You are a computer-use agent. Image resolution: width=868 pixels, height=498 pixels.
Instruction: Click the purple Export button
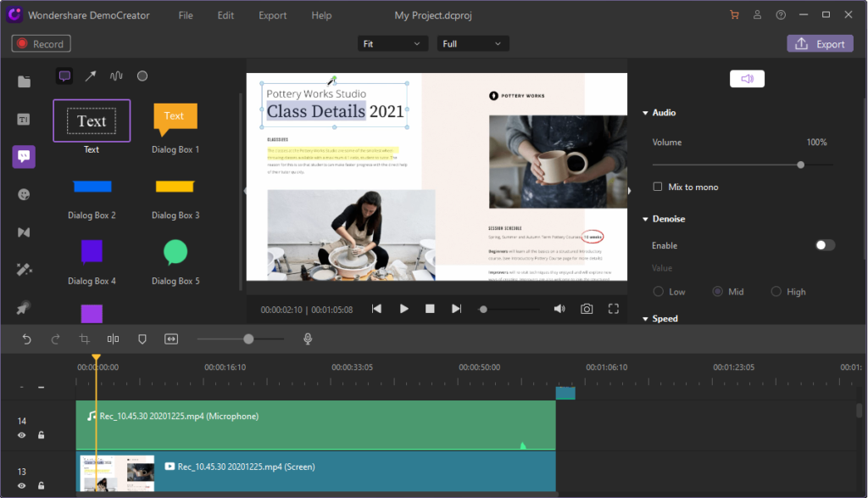coord(820,44)
